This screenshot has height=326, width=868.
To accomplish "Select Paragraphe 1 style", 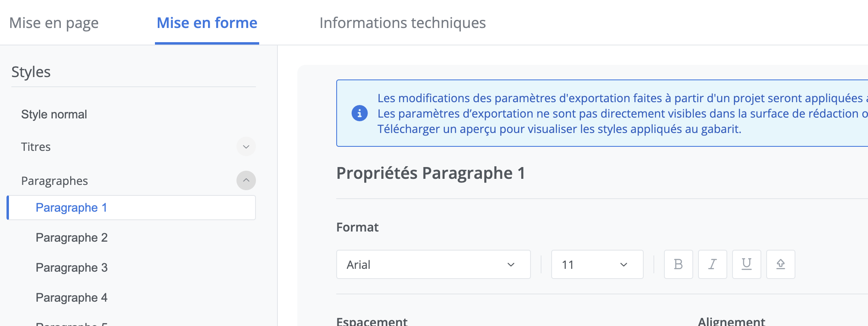I will pyautogui.click(x=71, y=208).
